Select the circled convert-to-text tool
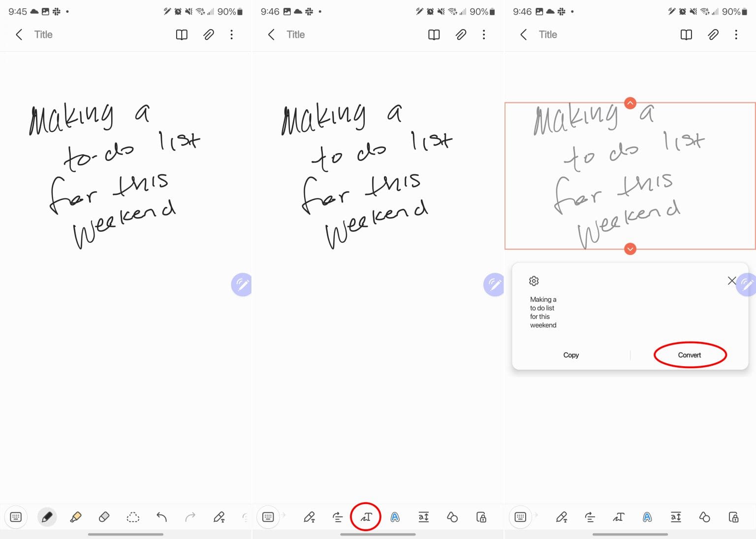The image size is (756, 539). point(366,517)
